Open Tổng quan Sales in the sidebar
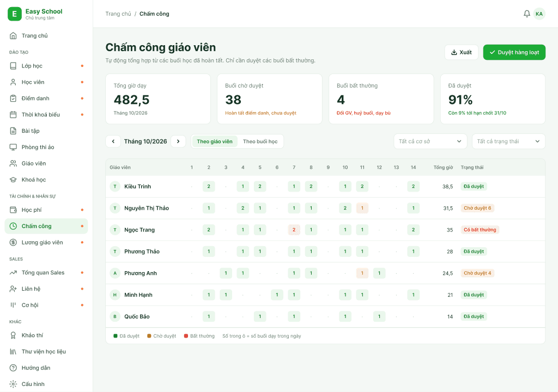 pyautogui.click(x=46, y=273)
